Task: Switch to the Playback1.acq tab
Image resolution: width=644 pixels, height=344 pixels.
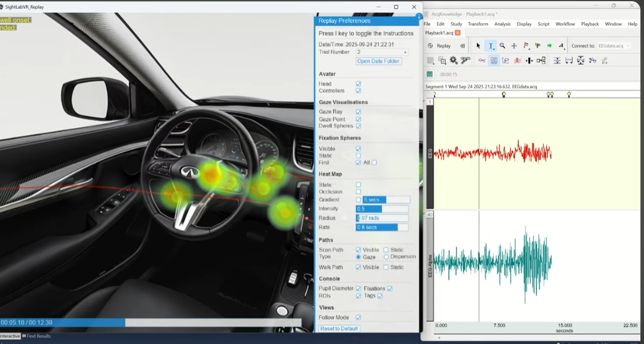Action: click(x=439, y=33)
